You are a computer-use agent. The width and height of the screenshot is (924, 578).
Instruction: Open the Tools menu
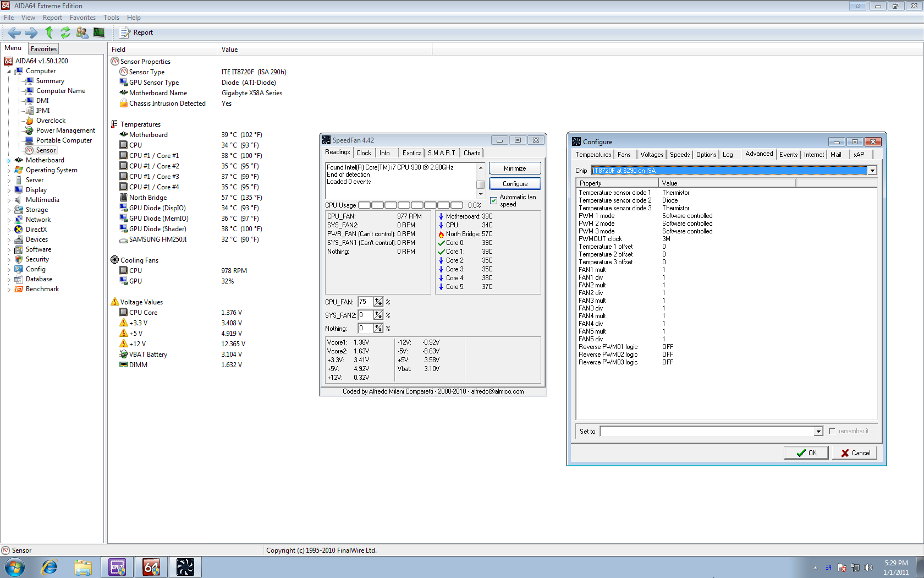click(111, 18)
